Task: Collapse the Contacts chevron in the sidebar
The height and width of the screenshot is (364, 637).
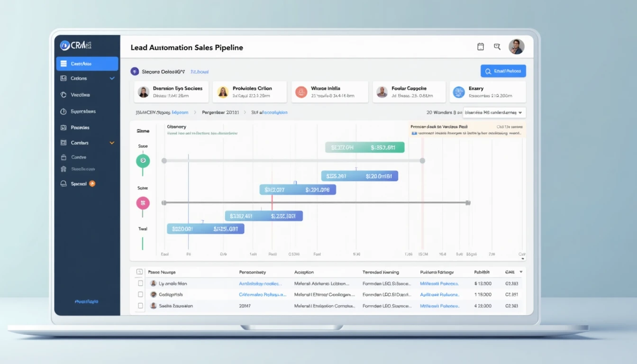Action: [111, 142]
